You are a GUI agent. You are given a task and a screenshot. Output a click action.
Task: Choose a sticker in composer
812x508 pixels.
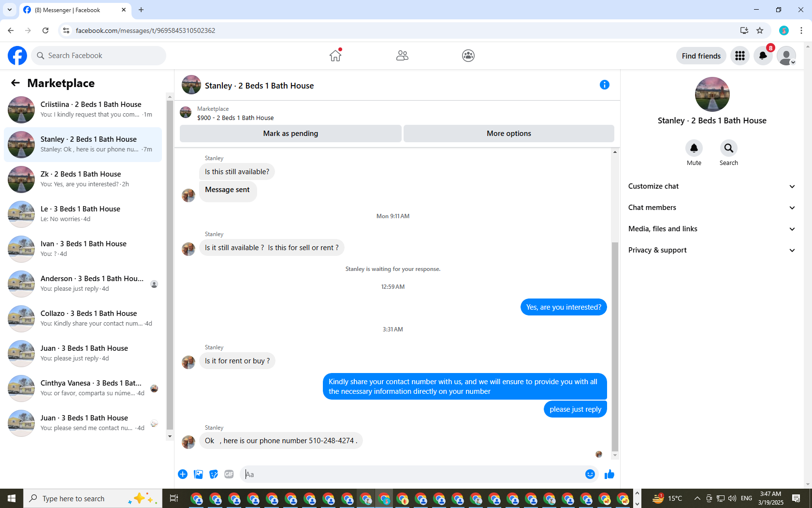[x=214, y=474]
